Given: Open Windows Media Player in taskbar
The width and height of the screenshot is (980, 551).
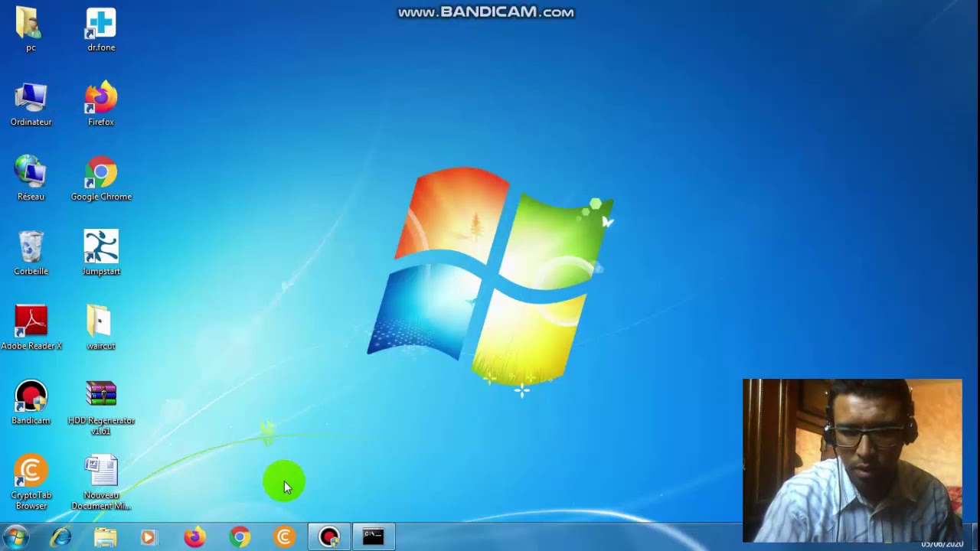Looking at the screenshot, I should pyautogui.click(x=149, y=537).
